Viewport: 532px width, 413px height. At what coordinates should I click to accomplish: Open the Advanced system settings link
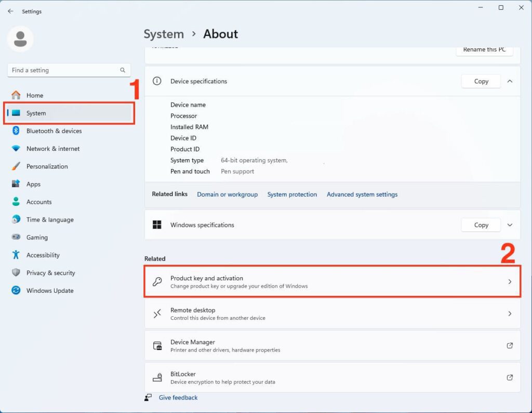(x=362, y=195)
